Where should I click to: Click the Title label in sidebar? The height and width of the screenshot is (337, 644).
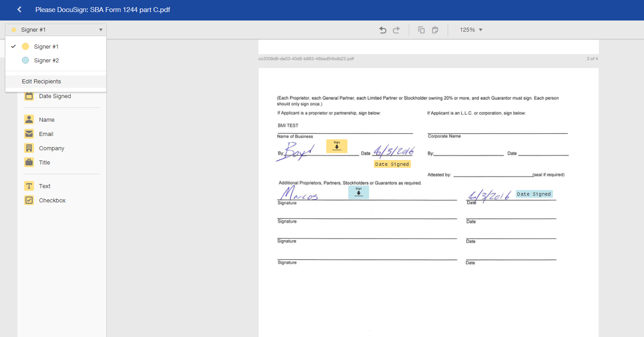point(44,162)
